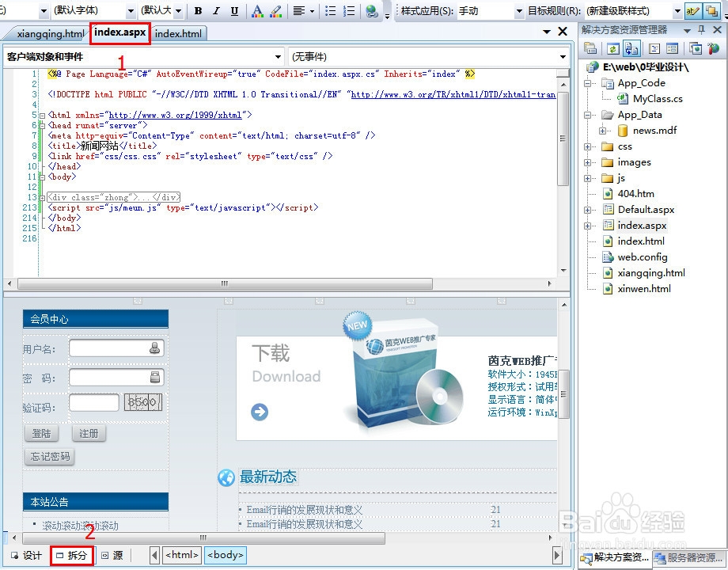Collapse the App_Data folder
Viewport: 728px width, 570px height.
tap(588, 116)
